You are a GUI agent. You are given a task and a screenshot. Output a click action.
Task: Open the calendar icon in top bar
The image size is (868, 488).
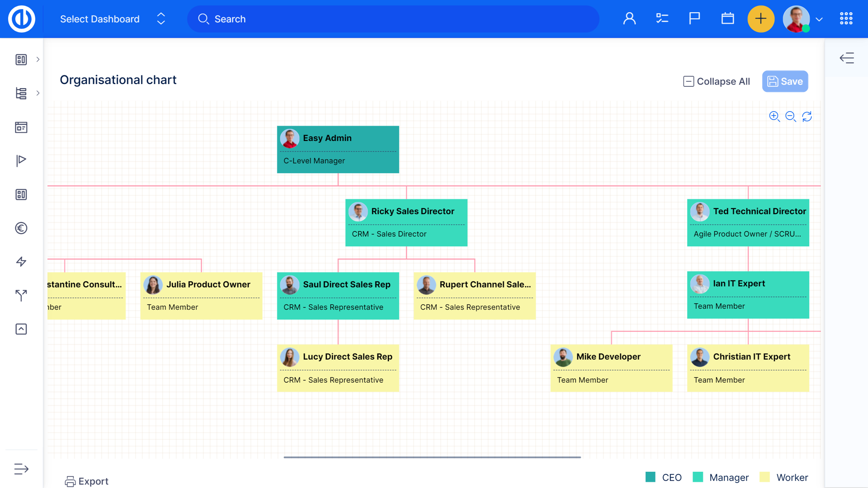pos(727,19)
